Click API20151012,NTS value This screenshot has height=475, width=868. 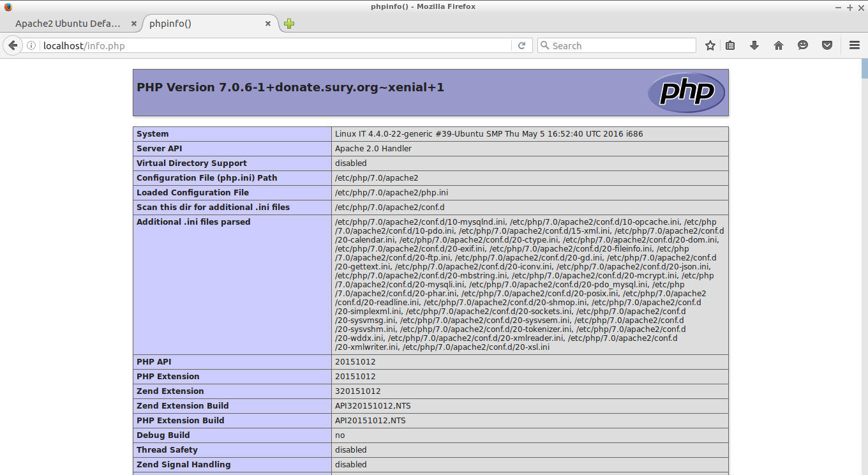click(x=370, y=421)
